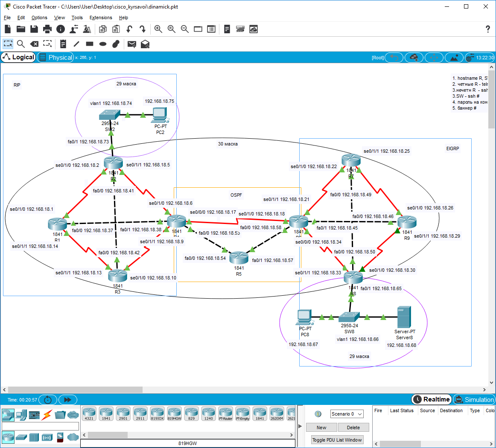Viewport: 496px width, 448px height.
Task: Click the workspace vertical scrollbar thumb
Action: coord(491,100)
